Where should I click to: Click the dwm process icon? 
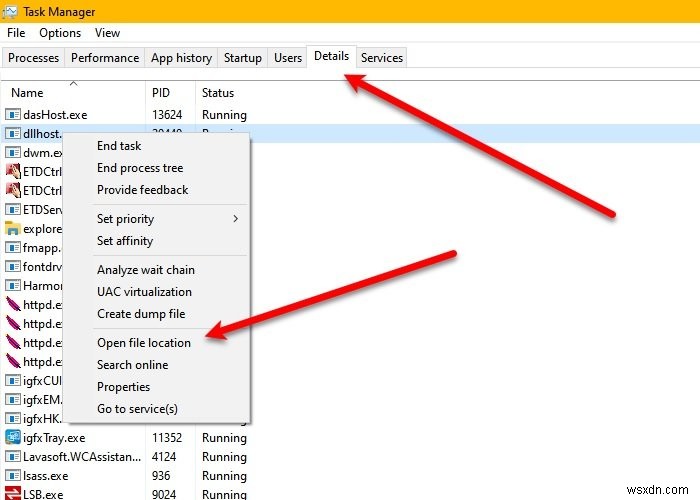pyautogui.click(x=13, y=153)
